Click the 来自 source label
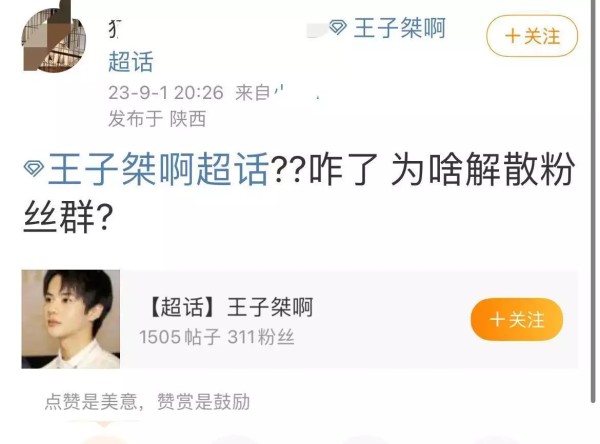The height and width of the screenshot is (444, 600). (x=253, y=93)
